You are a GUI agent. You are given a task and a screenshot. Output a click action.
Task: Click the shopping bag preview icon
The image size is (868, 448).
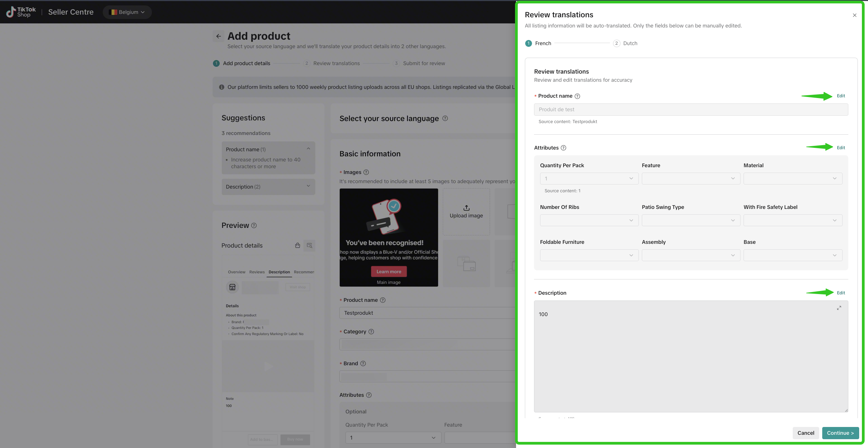pos(297,245)
